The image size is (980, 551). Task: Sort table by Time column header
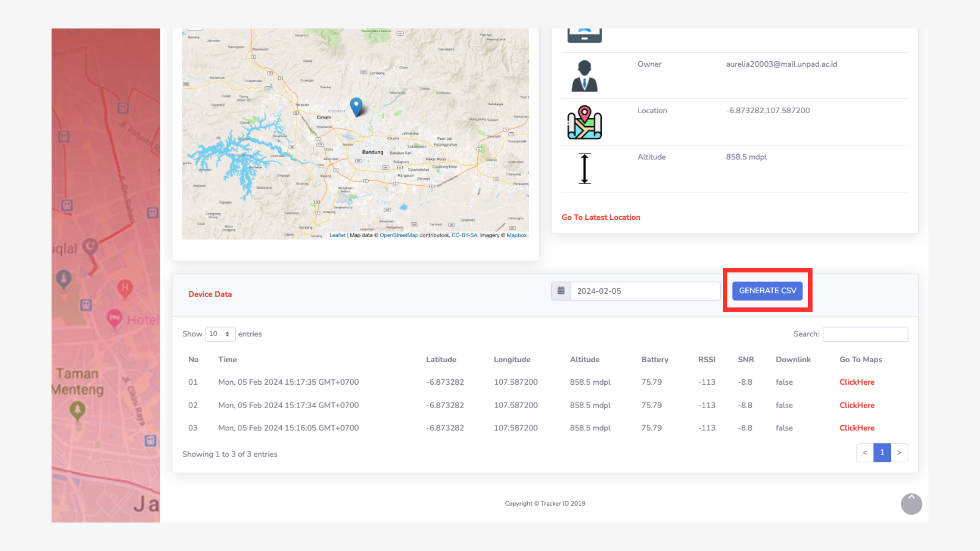coord(227,360)
